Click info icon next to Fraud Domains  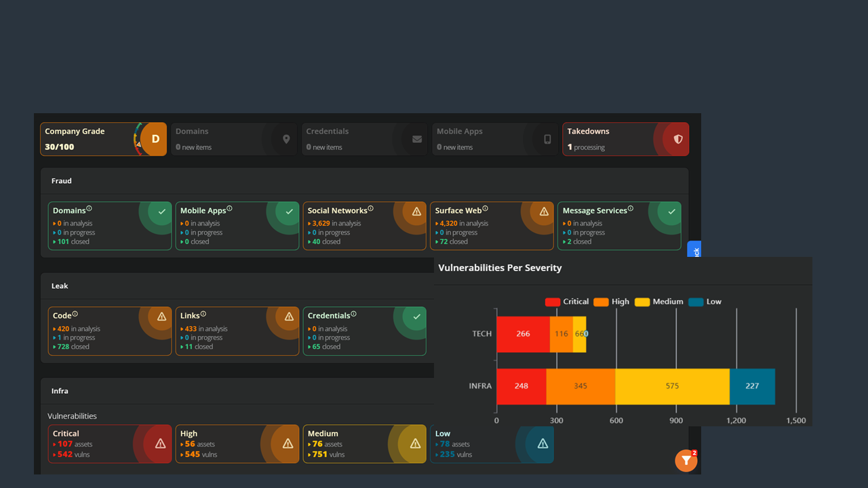pyautogui.click(x=89, y=209)
